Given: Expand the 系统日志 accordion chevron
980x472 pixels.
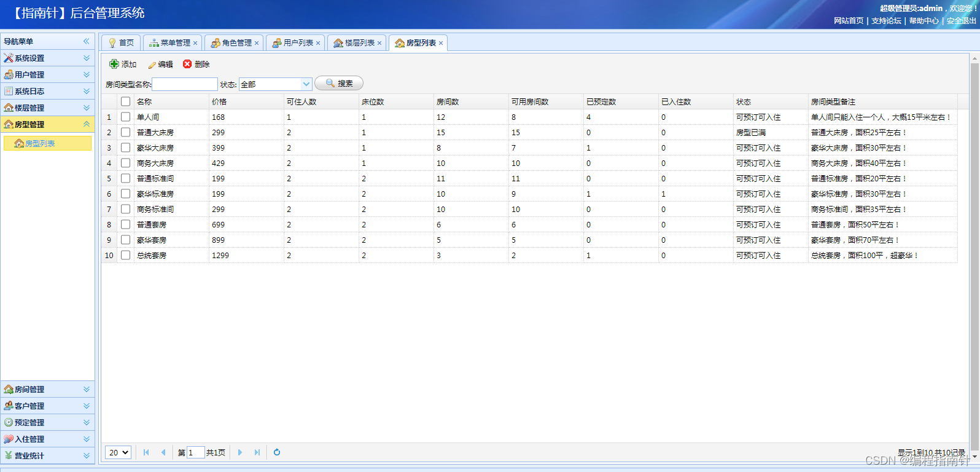Looking at the screenshot, I should (87, 91).
